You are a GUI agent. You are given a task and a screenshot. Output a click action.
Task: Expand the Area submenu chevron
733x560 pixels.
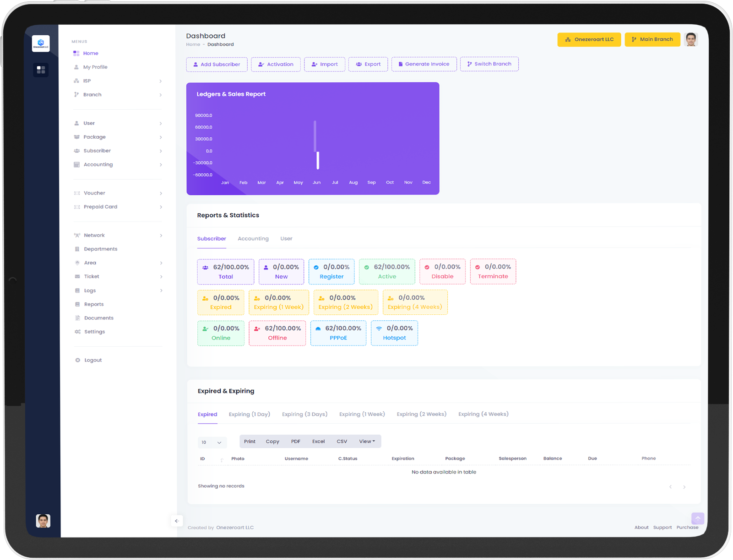[161, 263]
